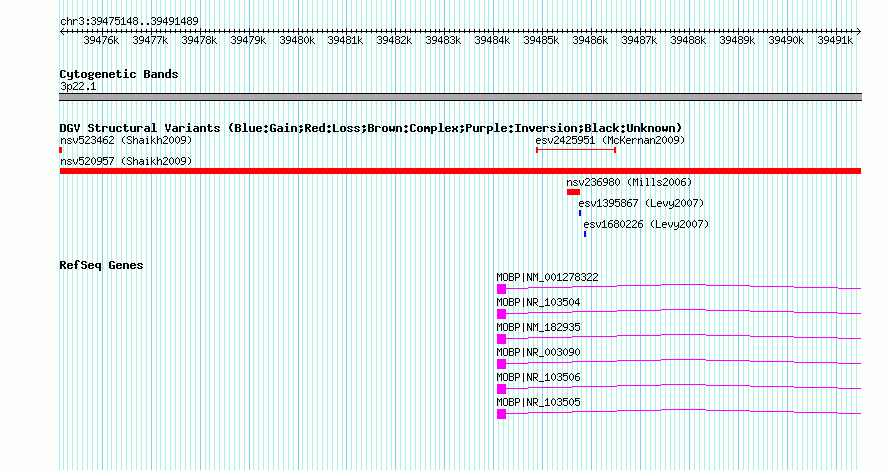890x470 pixels.
Task: Select the nsv236980 (Mills2006) label
Action: click(629, 182)
